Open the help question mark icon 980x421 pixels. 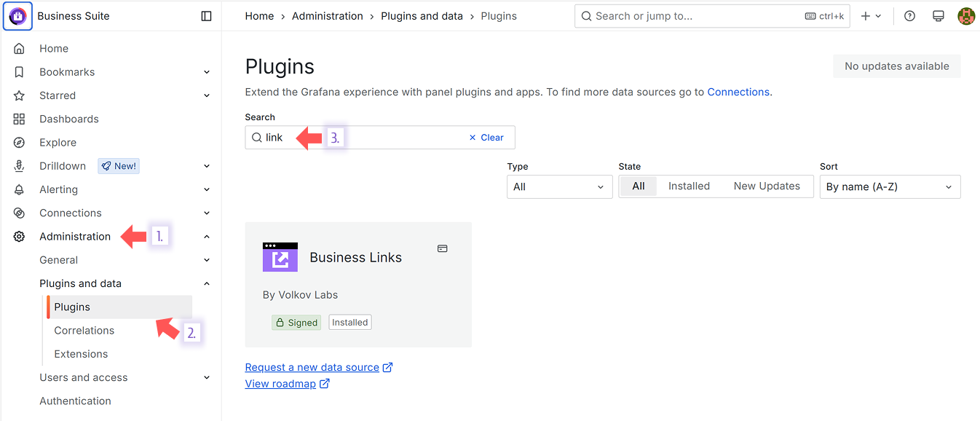tap(909, 16)
